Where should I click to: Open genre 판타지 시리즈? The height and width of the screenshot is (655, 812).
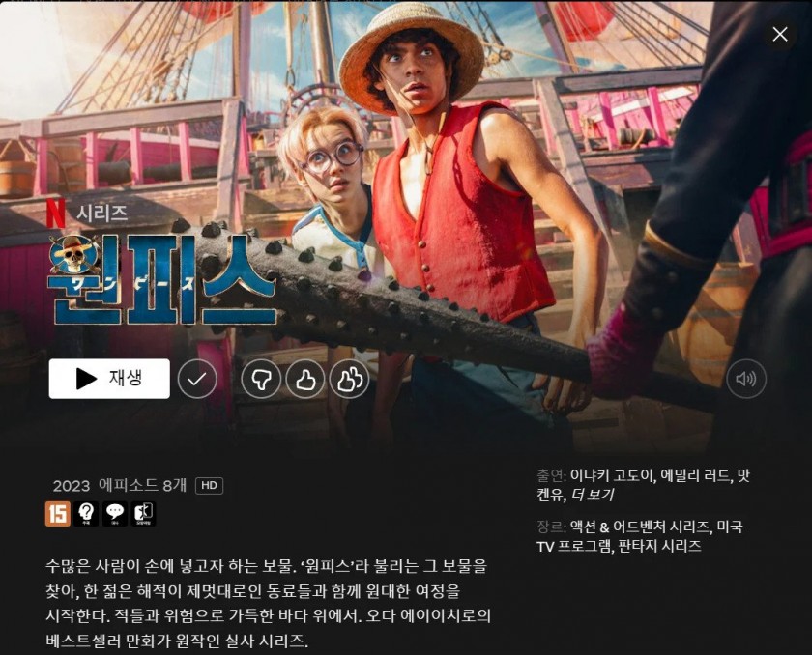[x=659, y=546]
